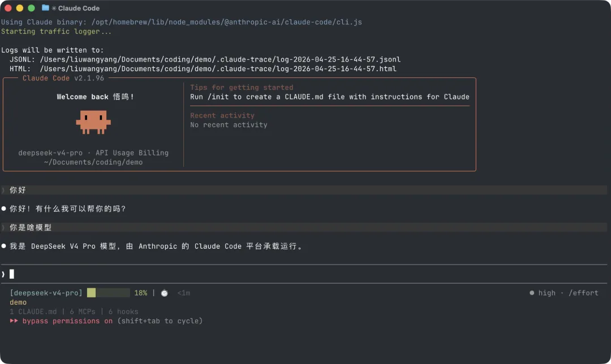Click the 'Claude Code' window title
Viewport: 611px width, 364px height.
click(x=79, y=8)
